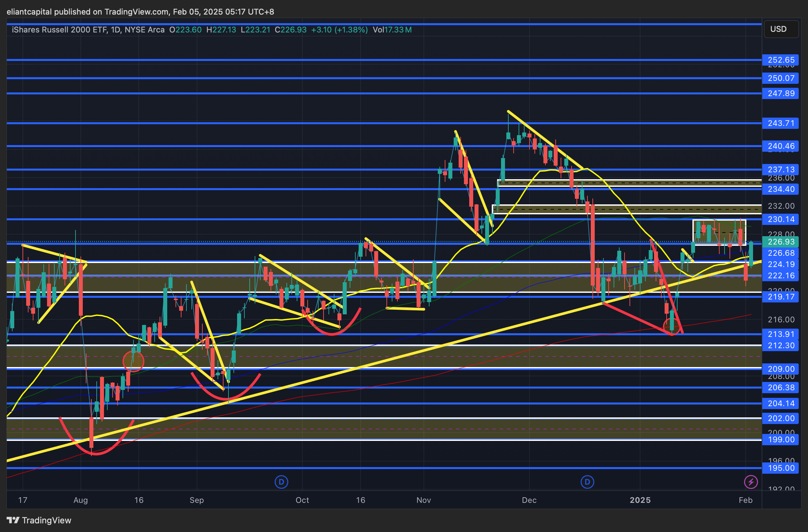Click the current price label 226.93
The image size is (808, 532).
[x=781, y=242]
